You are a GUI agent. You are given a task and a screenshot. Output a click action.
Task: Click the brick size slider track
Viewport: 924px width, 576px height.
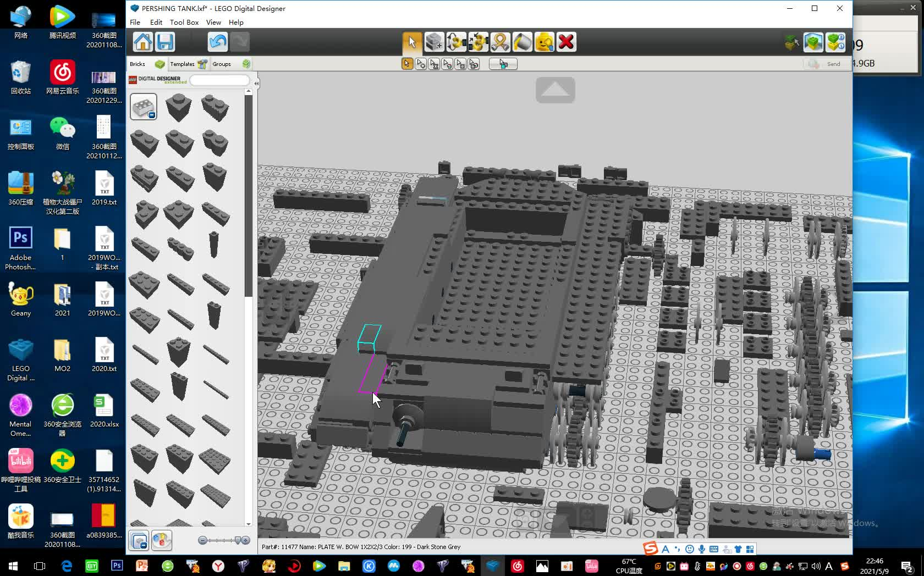223,541
